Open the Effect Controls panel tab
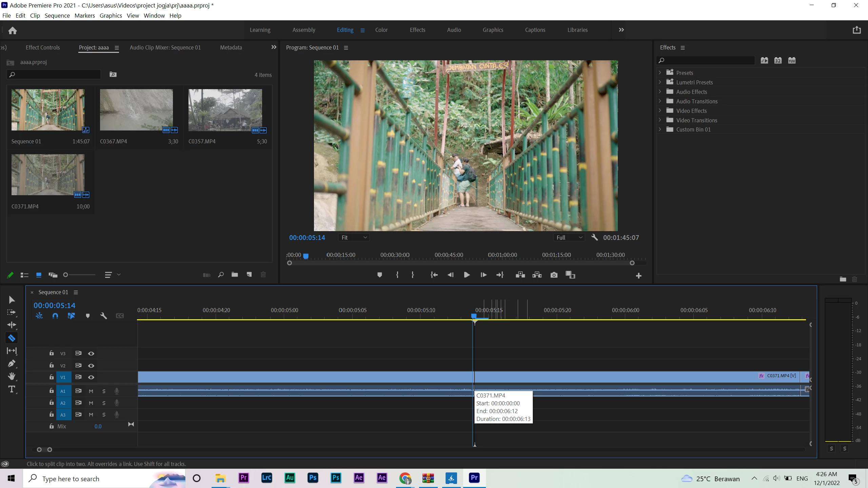The width and height of the screenshot is (868, 488). 43,47
